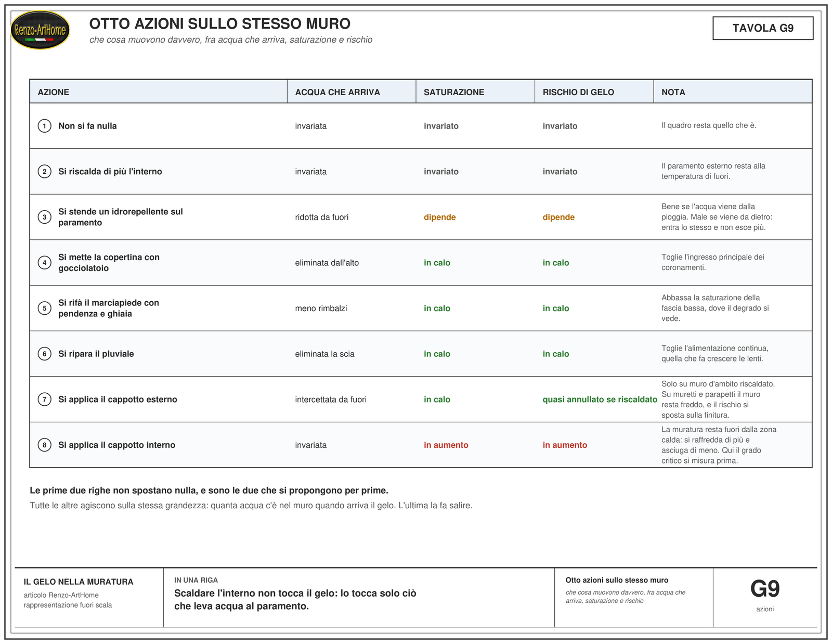Click the circled number 5 marker
The height and width of the screenshot is (644, 832).
pyautogui.click(x=45, y=308)
